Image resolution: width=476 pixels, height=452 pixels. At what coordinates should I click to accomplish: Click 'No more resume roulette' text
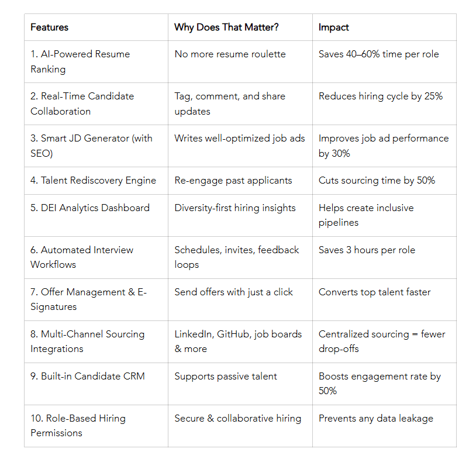pyautogui.click(x=230, y=54)
